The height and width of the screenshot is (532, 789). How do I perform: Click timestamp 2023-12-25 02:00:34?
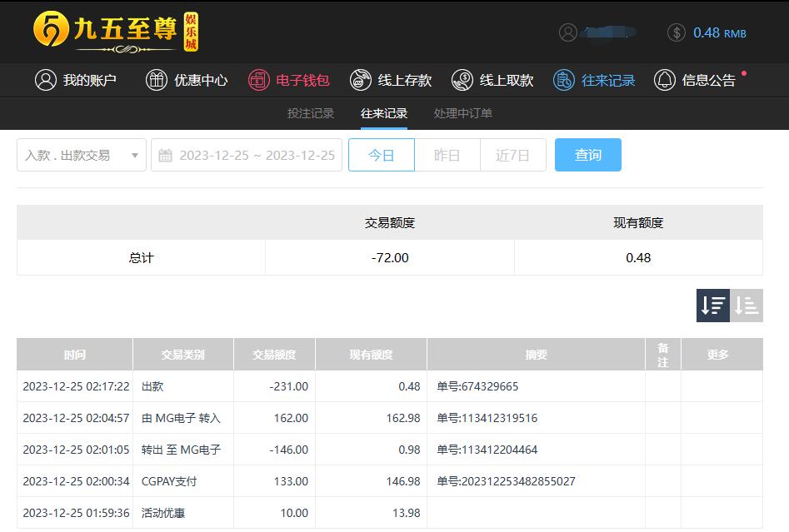point(76,481)
